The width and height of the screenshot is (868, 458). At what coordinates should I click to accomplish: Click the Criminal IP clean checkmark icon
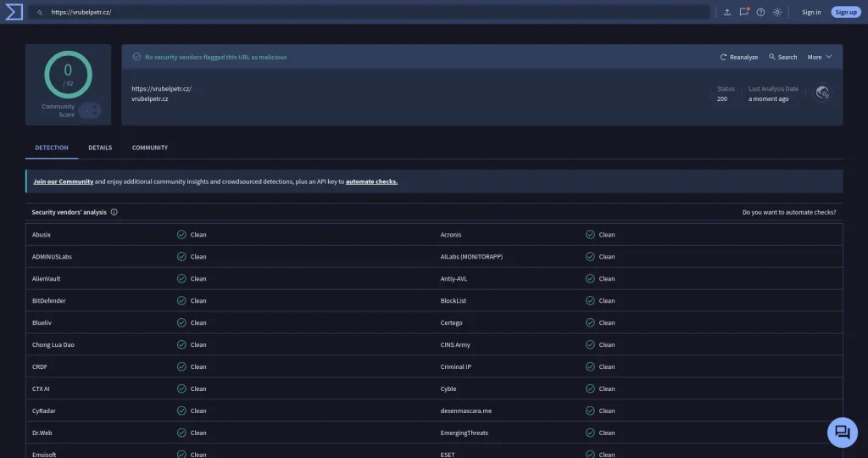coord(590,366)
